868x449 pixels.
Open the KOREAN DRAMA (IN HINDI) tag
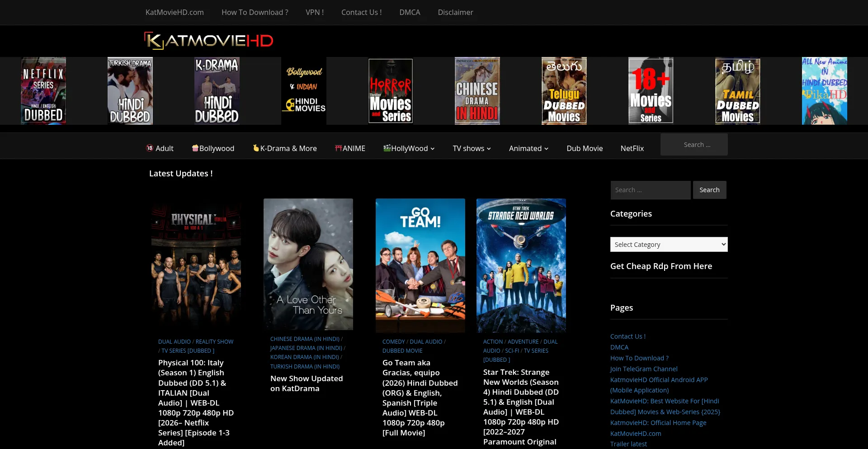[x=305, y=357]
